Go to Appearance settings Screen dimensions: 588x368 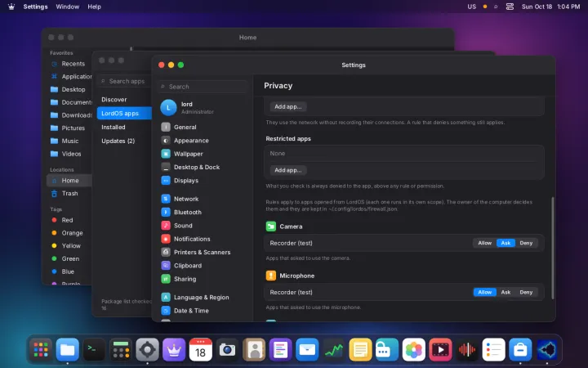(x=203, y=141)
